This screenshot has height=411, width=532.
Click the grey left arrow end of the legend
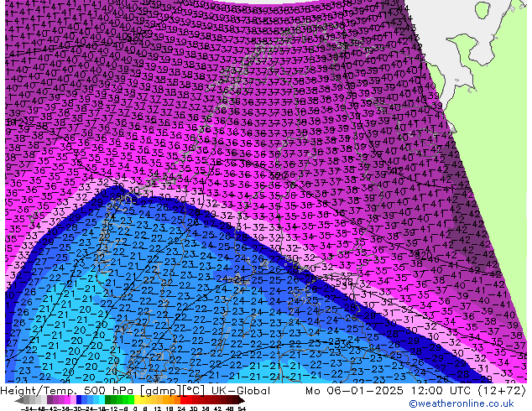[x=19, y=400]
